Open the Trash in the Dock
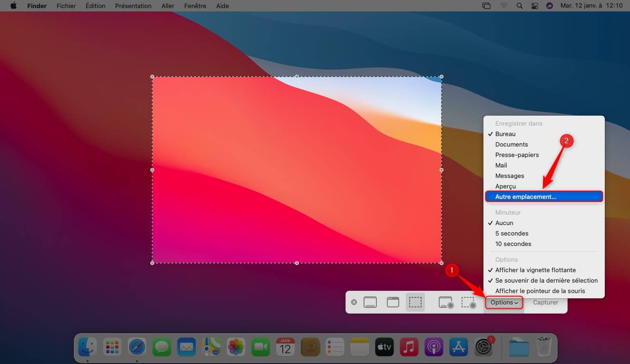630x364 pixels. [x=543, y=348]
